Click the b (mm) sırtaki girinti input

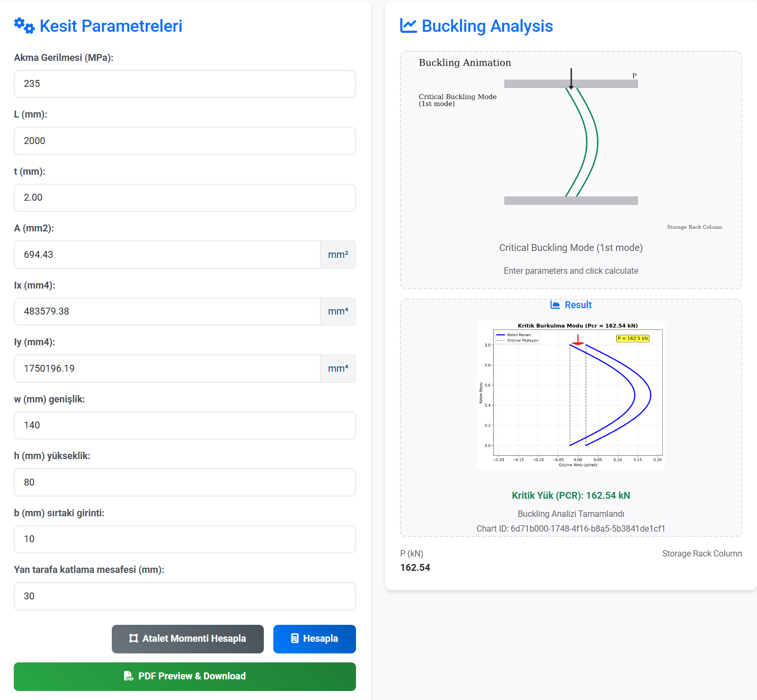click(184, 539)
